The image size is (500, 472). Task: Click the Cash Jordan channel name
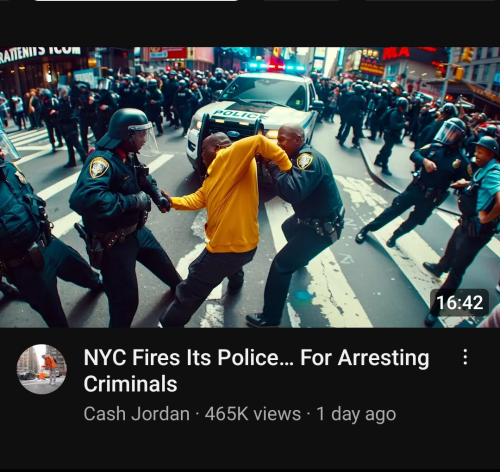point(136,414)
